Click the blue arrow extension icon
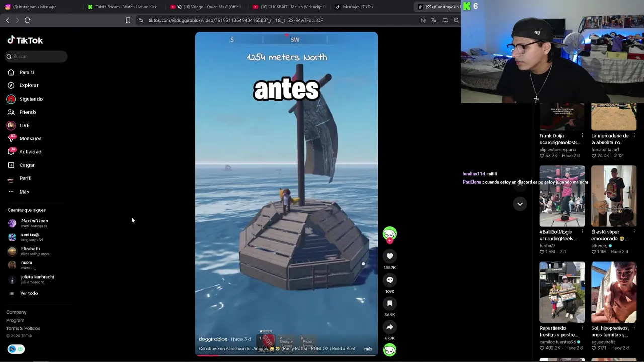The width and height of the screenshot is (644, 362). pyautogui.click(x=12, y=349)
